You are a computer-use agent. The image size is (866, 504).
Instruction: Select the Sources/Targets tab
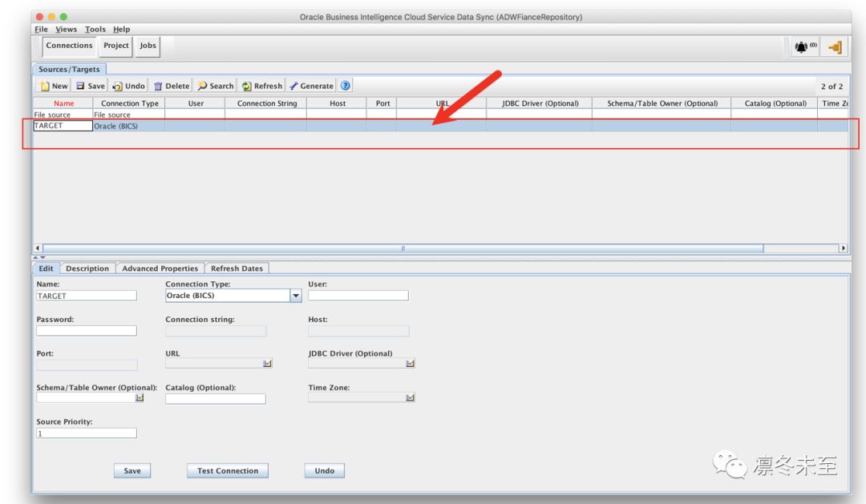coord(69,69)
